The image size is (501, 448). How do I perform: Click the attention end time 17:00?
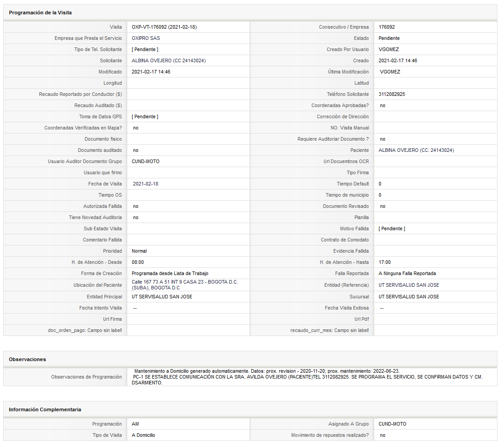[x=384, y=262]
